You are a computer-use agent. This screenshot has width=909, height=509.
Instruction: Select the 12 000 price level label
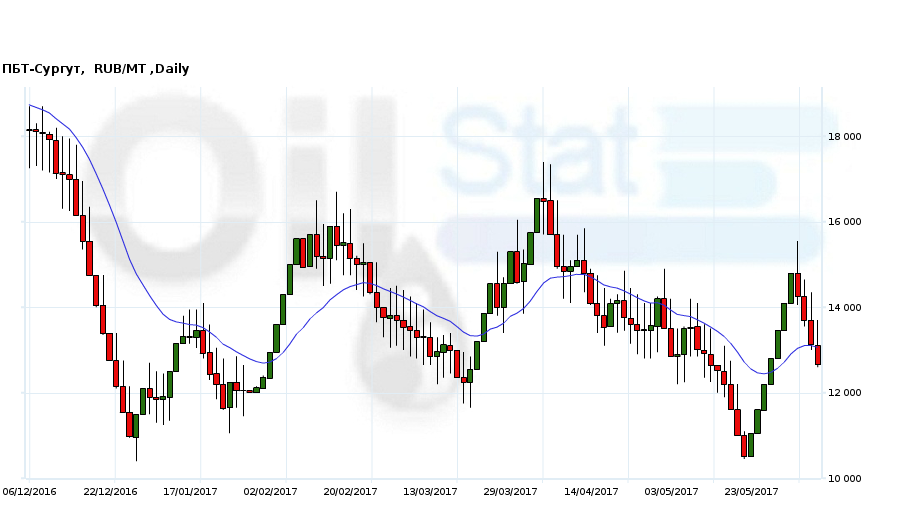coord(844,393)
